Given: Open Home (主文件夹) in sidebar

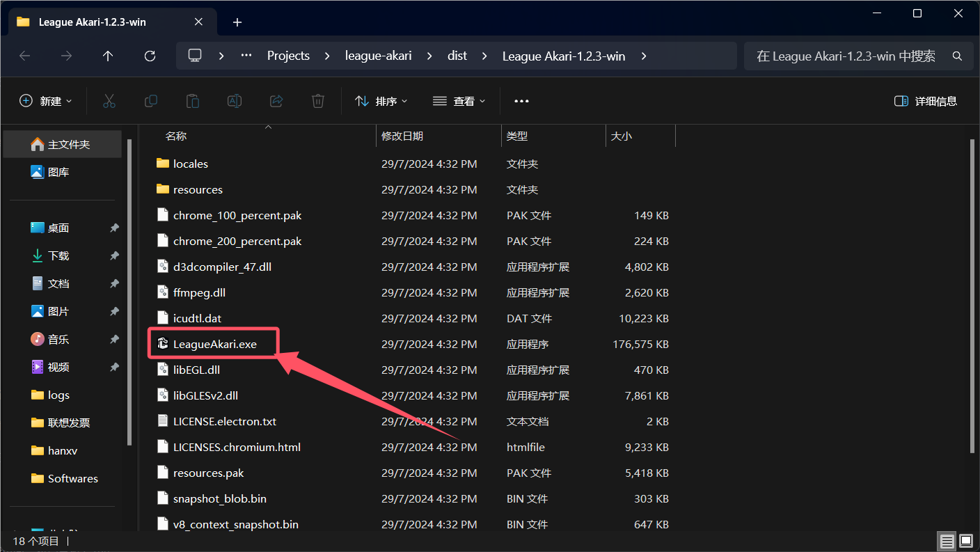Looking at the screenshot, I should (x=63, y=144).
